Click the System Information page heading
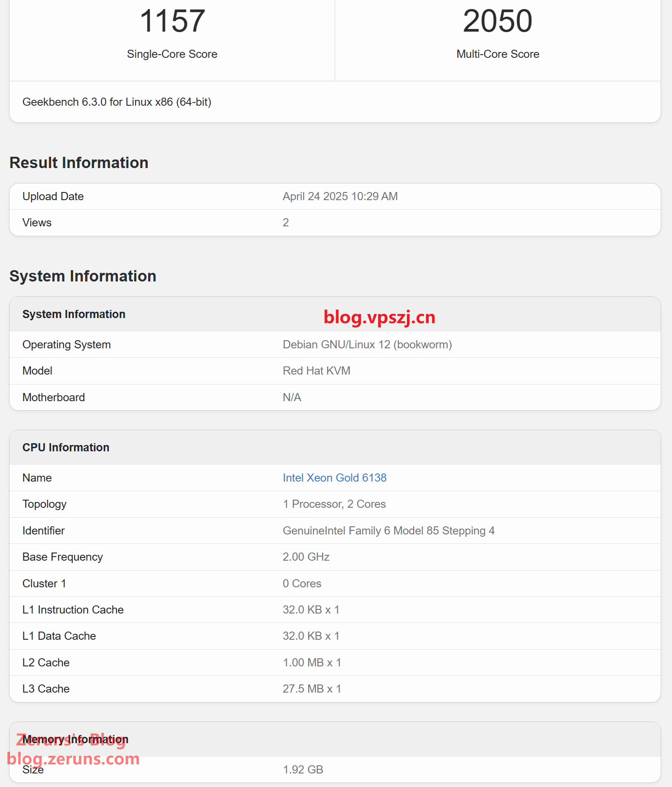Viewport: 672px width, 787px height. (83, 276)
